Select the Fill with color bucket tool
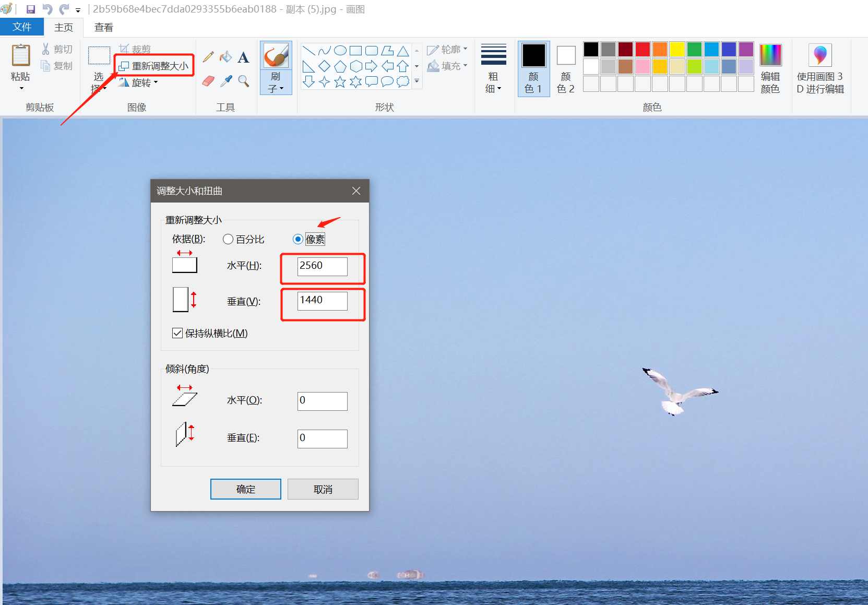Image resolution: width=868 pixels, height=605 pixels. pos(225,57)
